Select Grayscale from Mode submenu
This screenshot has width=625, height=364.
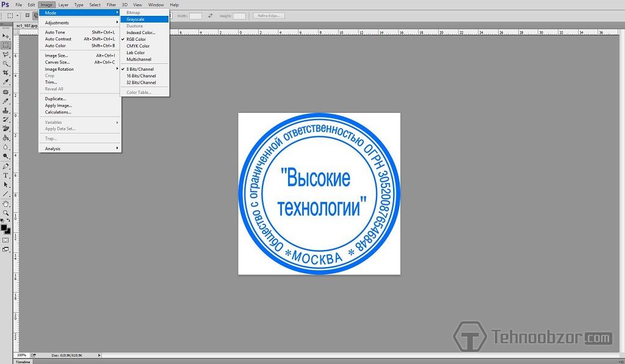pyautogui.click(x=145, y=19)
